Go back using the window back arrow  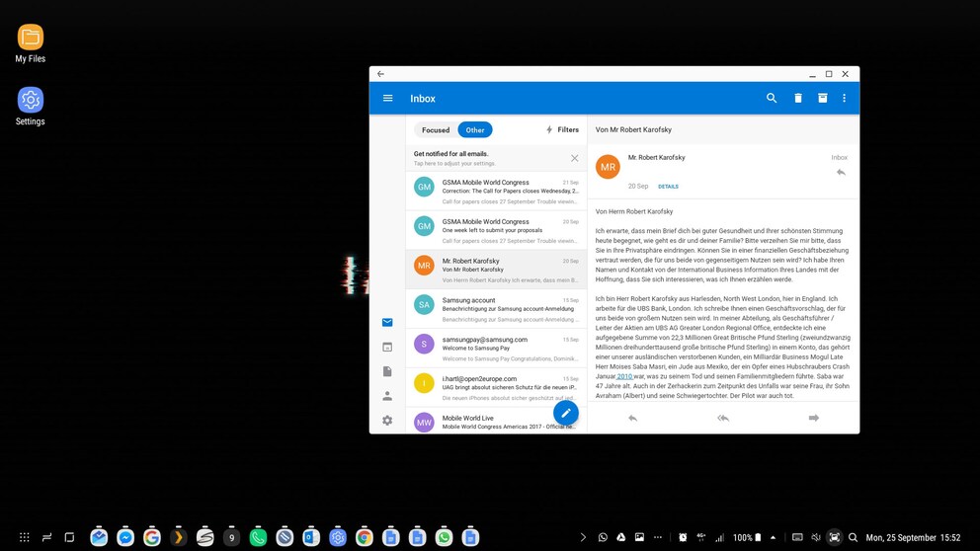[x=380, y=74]
